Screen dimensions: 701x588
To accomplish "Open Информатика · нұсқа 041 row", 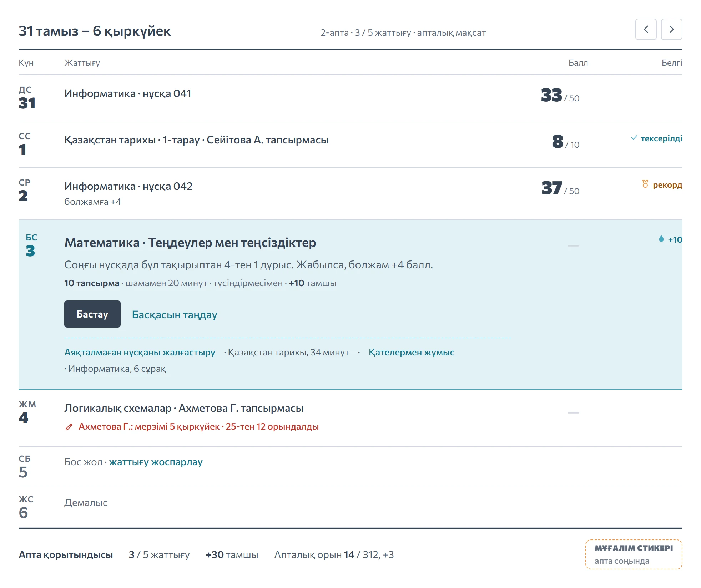I will pyautogui.click(x=350, y=98).
